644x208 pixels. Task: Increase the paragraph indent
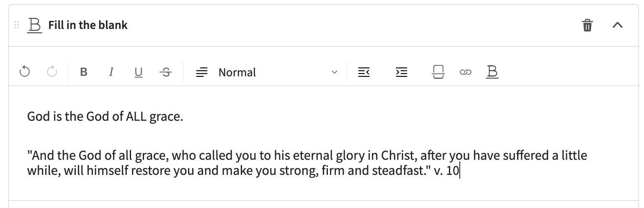tap(402, 72)
